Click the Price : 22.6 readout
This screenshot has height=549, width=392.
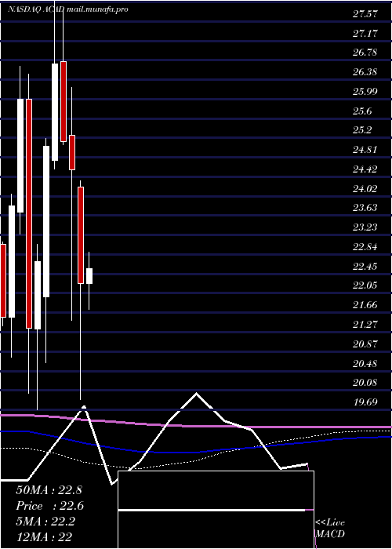(x=49, y=506)
